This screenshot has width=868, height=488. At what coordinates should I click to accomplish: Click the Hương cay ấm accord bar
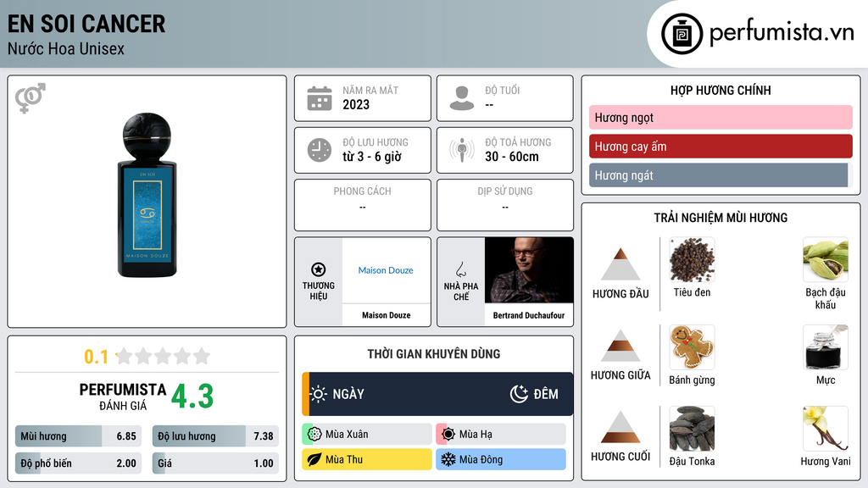click(721, 147)
